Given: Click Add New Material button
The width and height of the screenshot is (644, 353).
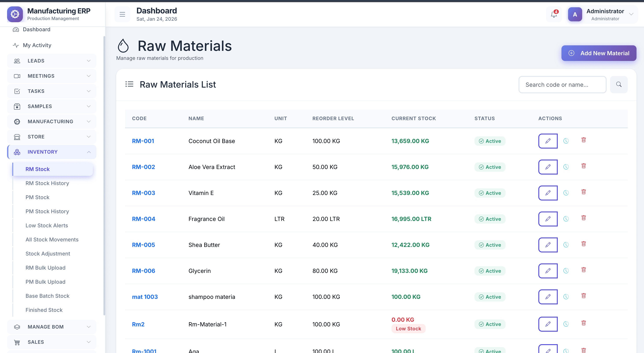Looking at the screenshot, I should (598, 53).
